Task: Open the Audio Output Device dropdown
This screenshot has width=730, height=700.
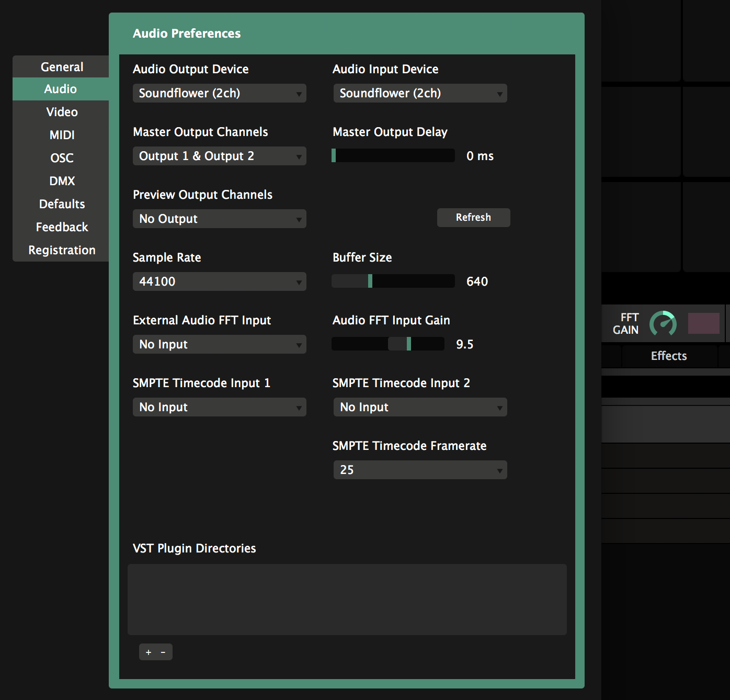Action: click(x=219, y=93)
